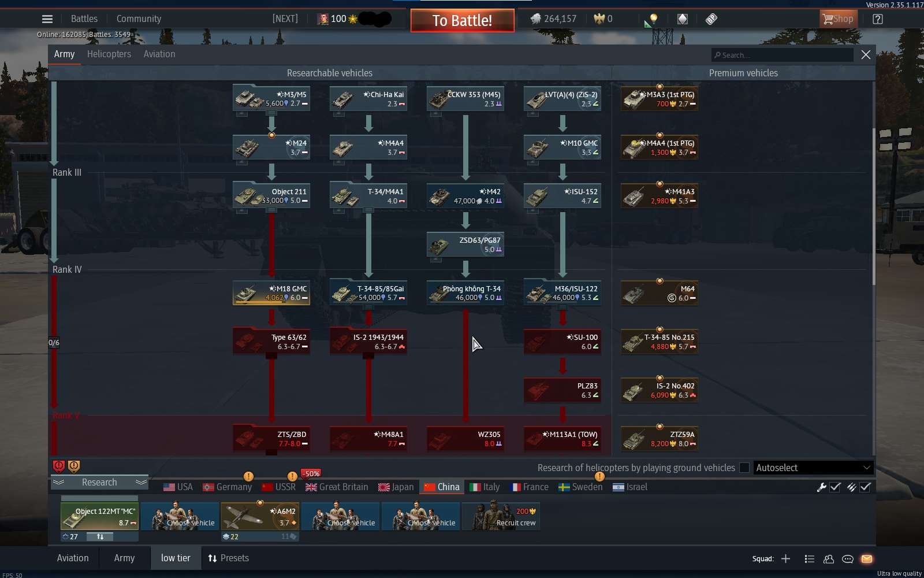This screenshot has height=578, width=924.
Task: Open the Presets button
Action: (x=229, y=558)
